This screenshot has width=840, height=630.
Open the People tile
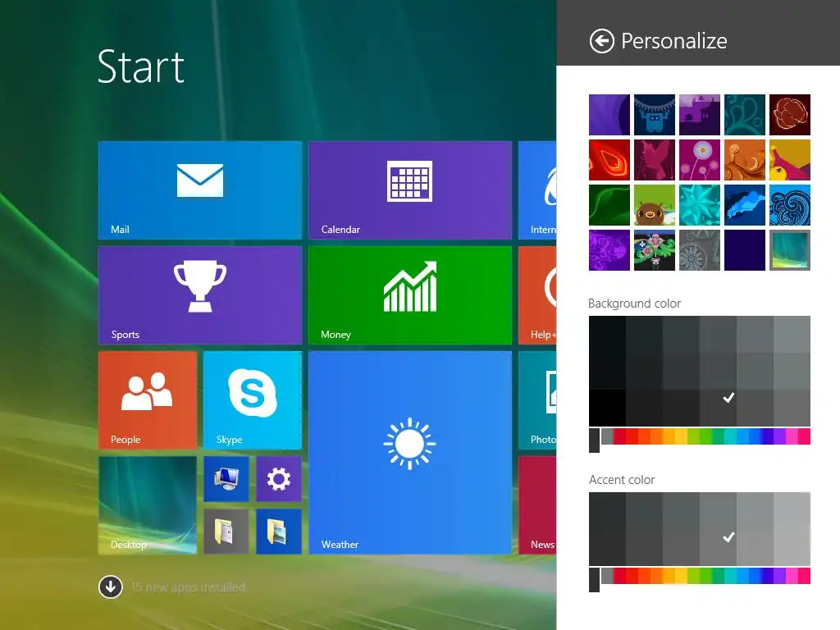[x=148, y=400]
